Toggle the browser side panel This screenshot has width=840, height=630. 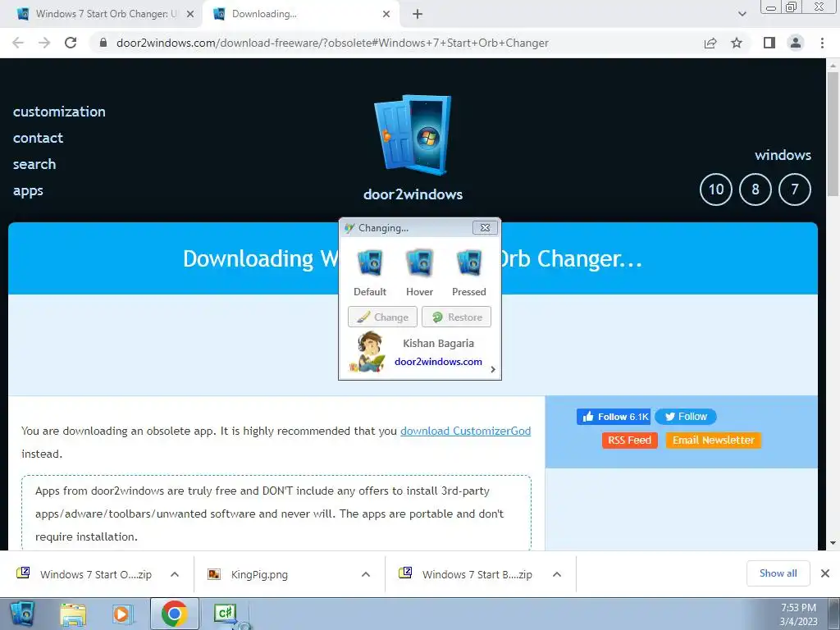tap(769, 43)
